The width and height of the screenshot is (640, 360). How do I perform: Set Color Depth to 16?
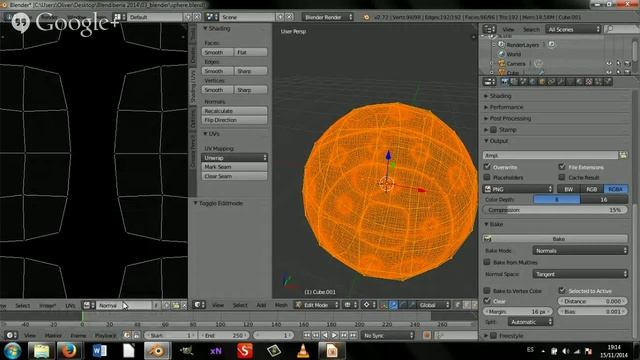[604, 200]
